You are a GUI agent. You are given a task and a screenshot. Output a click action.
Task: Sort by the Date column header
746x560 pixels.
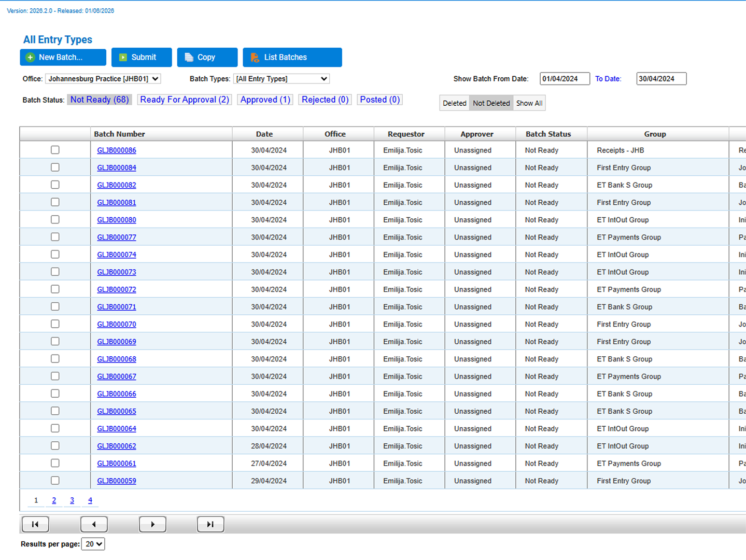click(264, 134)
